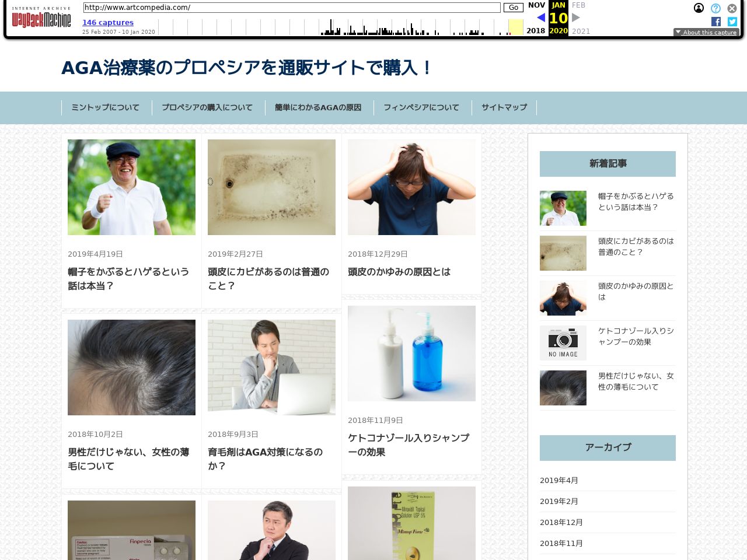Viewport: 747px width, 560px height.
Task: Select the フィンペシアについて menu item
Action: (x=421, y=107)
